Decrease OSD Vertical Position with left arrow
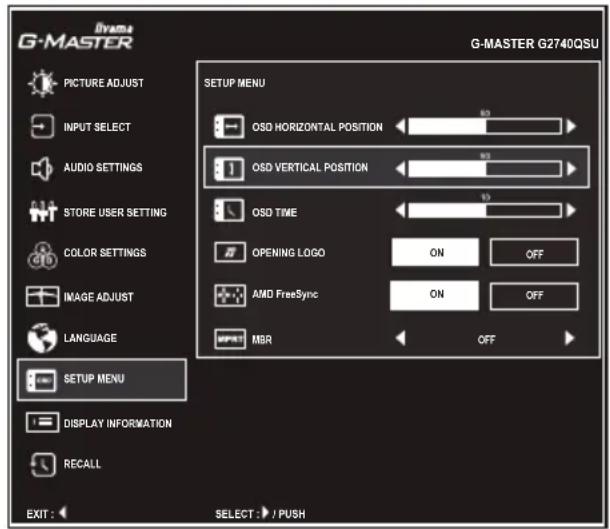This screenshot has width=610, height=529. click(401, 169)
